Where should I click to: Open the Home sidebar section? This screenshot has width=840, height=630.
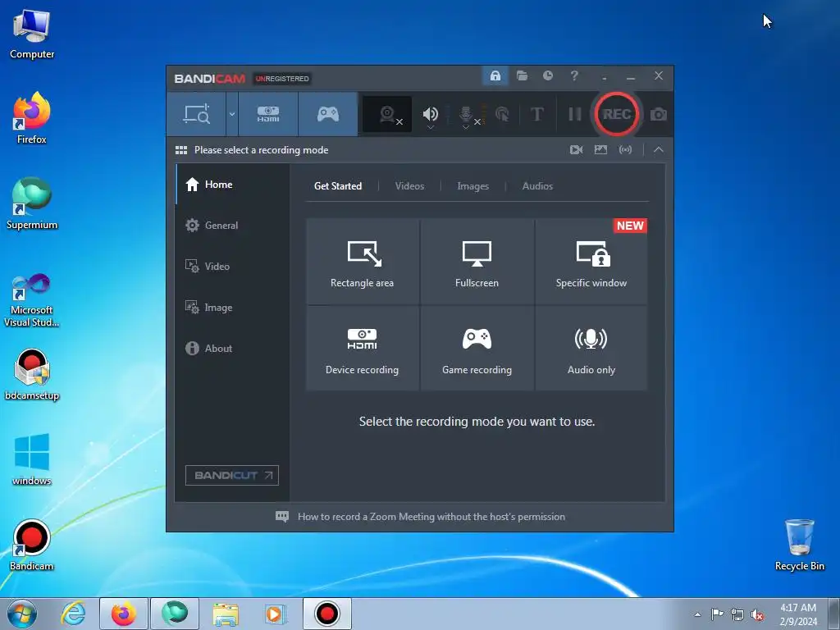pos(232,185)
